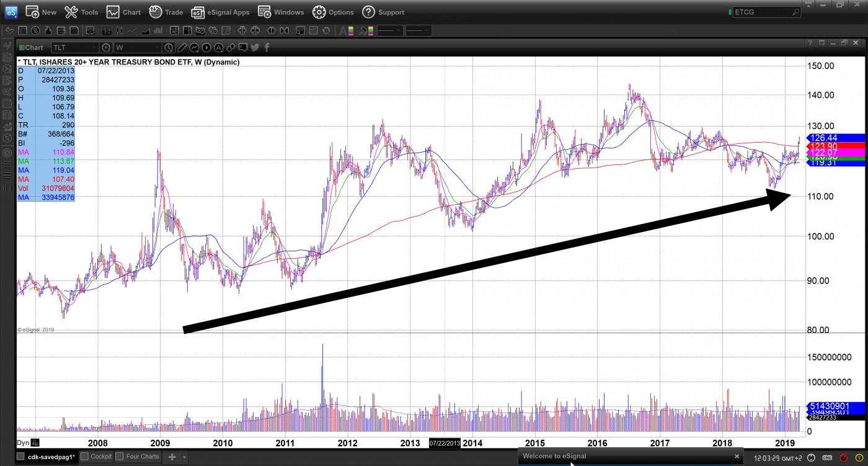Toggle the percent scale icon
This screenshot has width=868, height=466.
click(x=213, y=30)
